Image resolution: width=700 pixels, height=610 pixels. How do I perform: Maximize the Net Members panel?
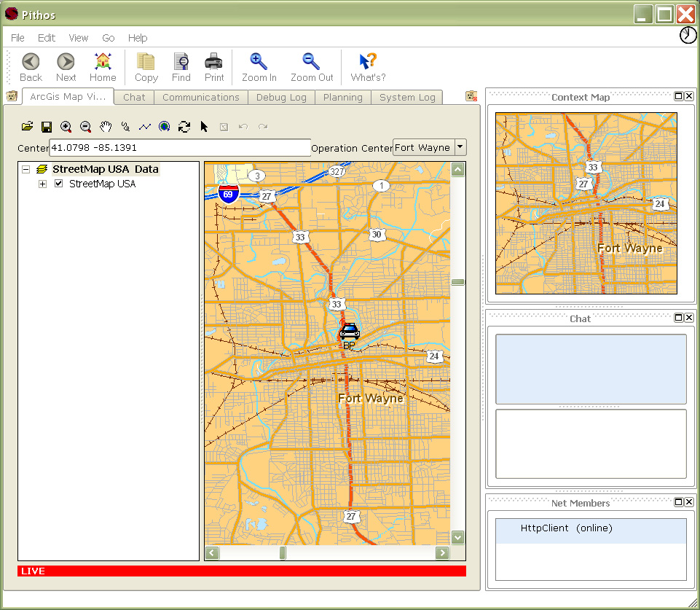pos(679,502)
